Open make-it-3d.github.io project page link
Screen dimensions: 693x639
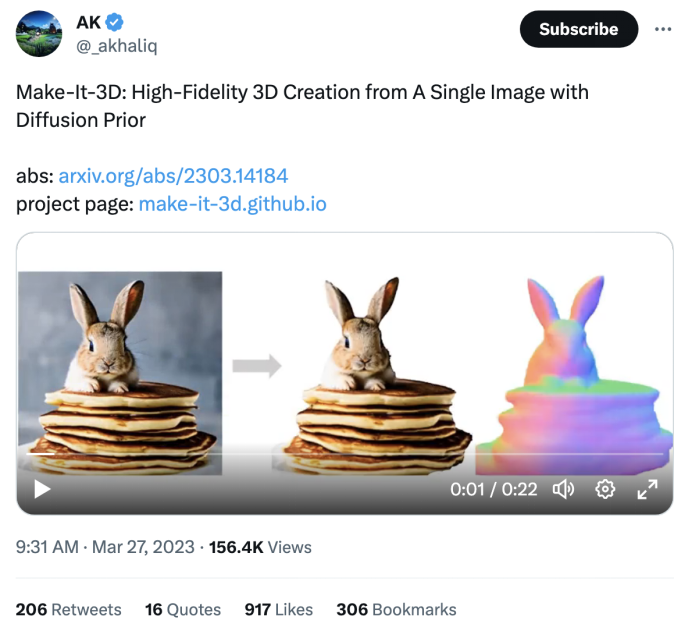(x=232, y=204)
